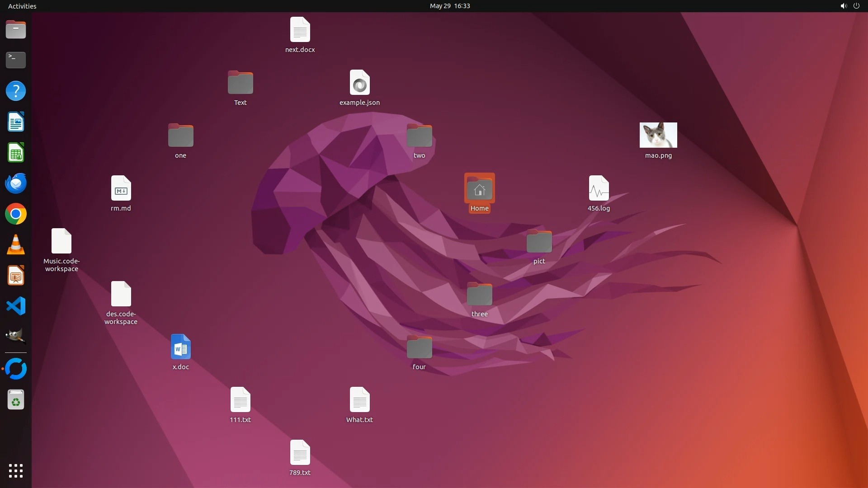Open the Terminal from the dock
This screenshot has width=868, height=488.
pos(16,60)
